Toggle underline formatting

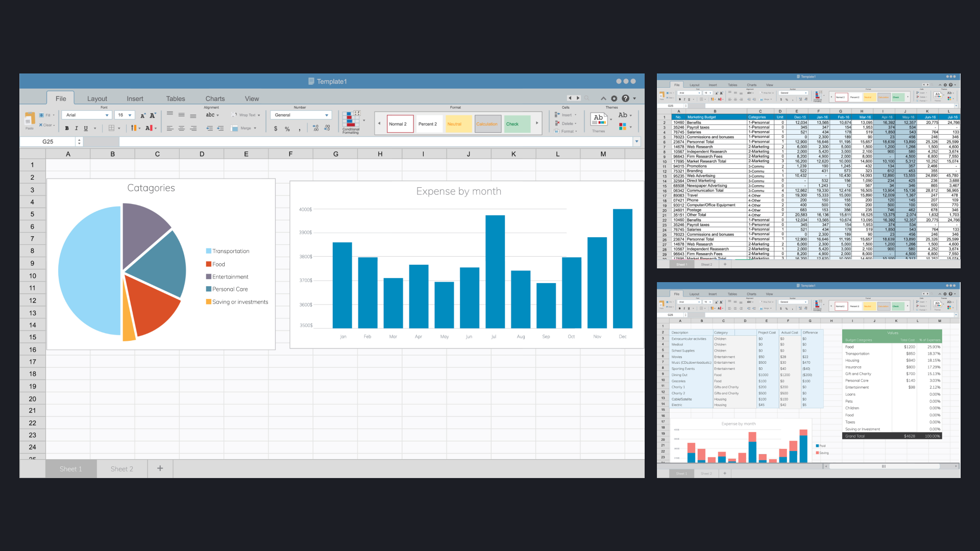click(86, 129)
